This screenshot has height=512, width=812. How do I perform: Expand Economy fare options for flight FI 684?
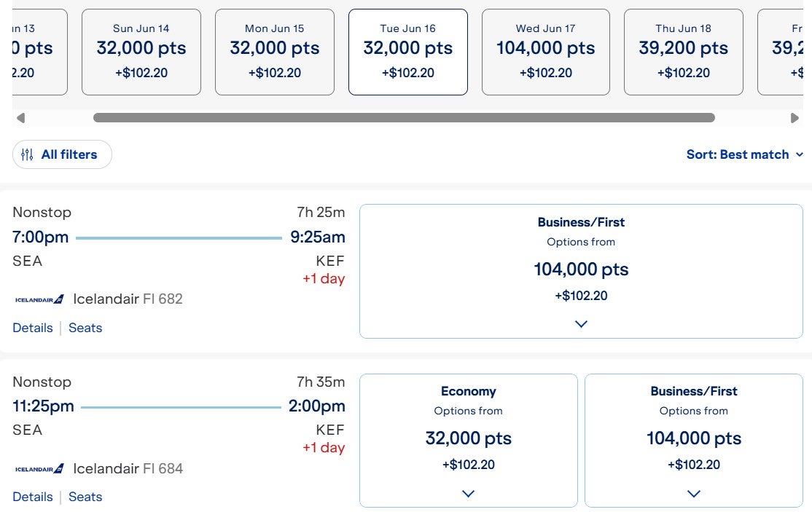468,493
